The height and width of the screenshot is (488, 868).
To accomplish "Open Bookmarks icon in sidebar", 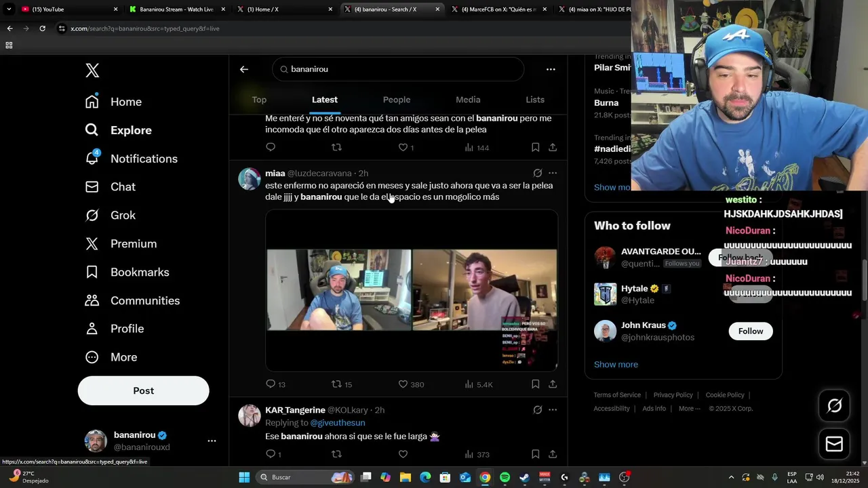I will coord(92,272).
